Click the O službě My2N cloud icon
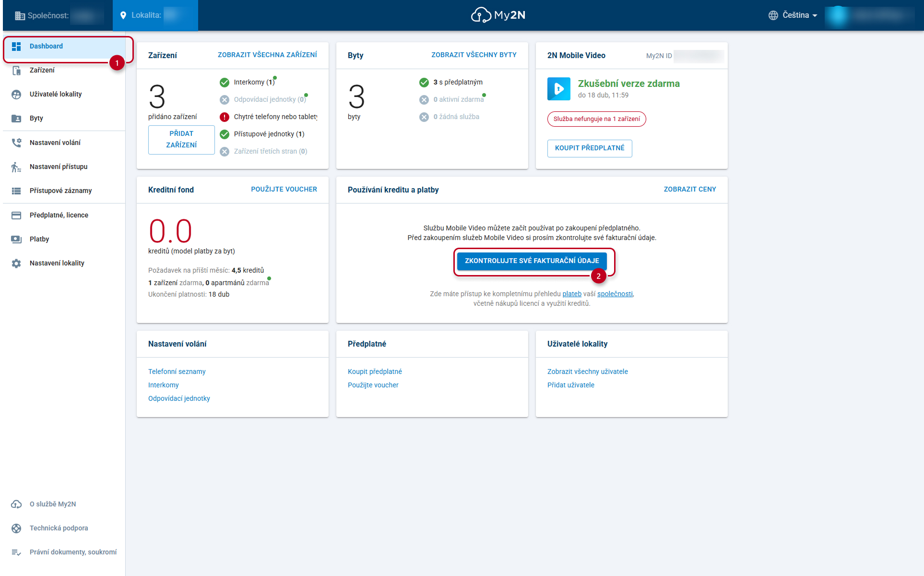Image resolution: width=924 pixels, height=576 pixels. click(x=16, y=504)
